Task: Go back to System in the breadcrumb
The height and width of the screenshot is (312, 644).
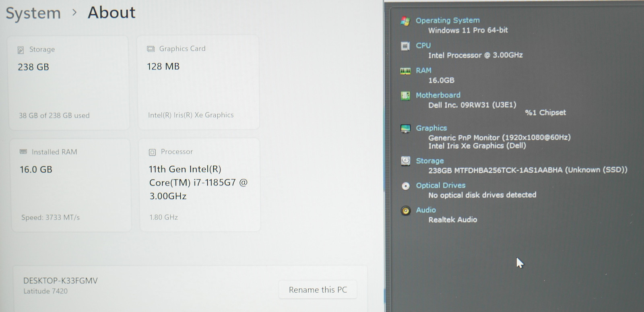Action: pyautogui.click(x=33, y=13)
